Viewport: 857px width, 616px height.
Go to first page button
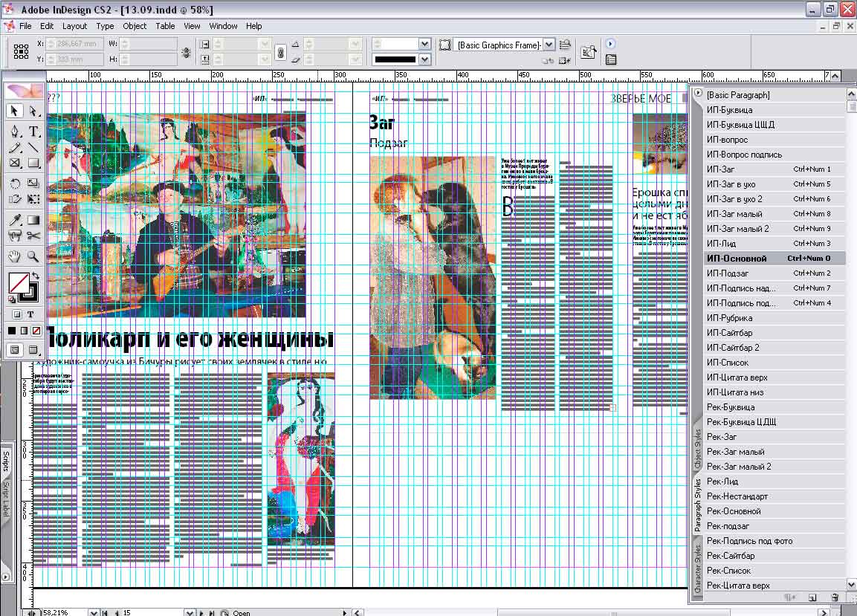pyautogui.click(x=106, y=613)
